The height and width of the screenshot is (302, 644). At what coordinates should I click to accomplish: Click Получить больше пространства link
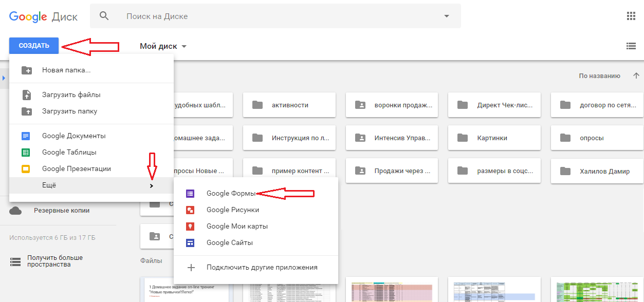pyautogui.click(x=55, y=261)
